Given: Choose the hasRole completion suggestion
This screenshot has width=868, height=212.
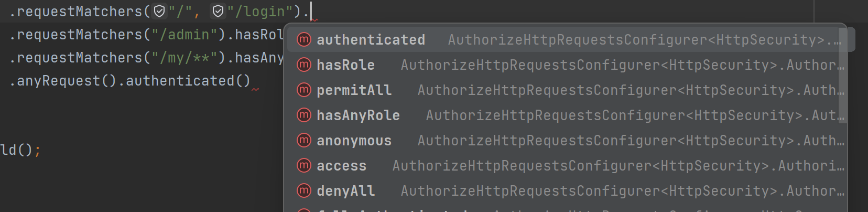Looking at the screenshot, I should point(567,65).
